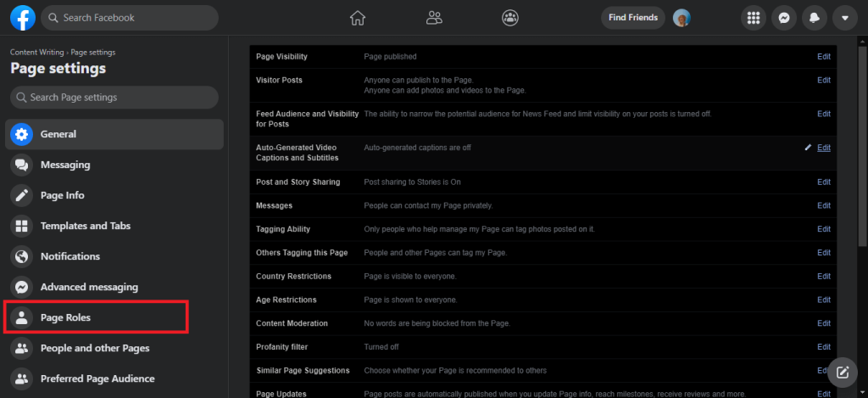Click the Page Roles person icon

(21, 317)
